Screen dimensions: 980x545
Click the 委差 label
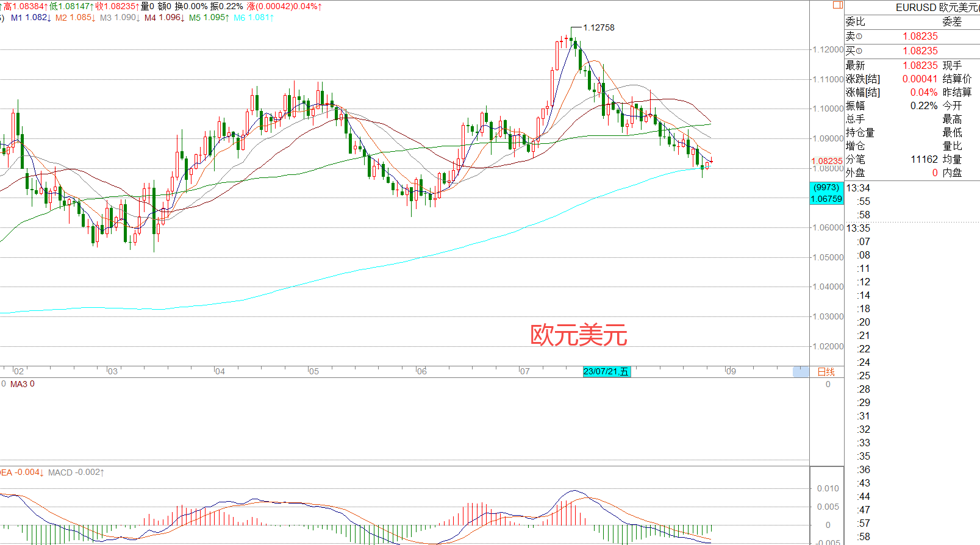[x=952, y=21]
